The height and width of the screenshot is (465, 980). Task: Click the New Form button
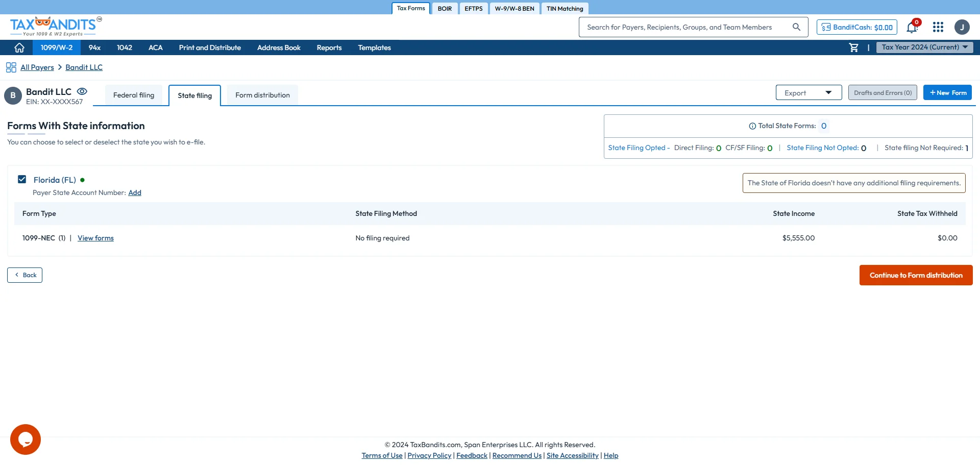click(x=947, y=92)
